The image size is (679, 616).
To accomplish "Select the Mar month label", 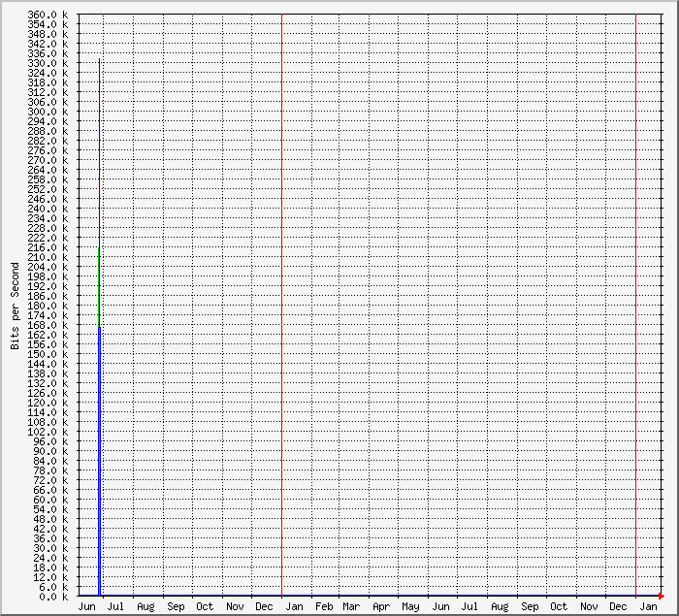I will click(351, 606).
